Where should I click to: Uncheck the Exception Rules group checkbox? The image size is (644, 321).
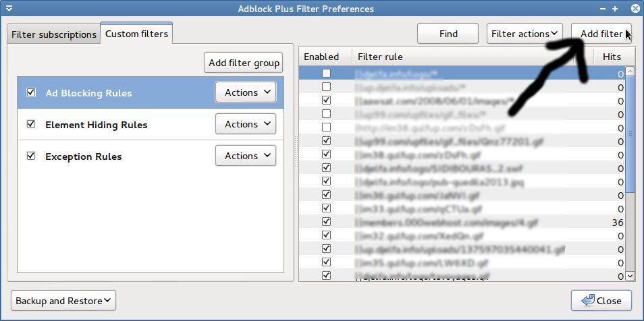(x=30, y=156)
